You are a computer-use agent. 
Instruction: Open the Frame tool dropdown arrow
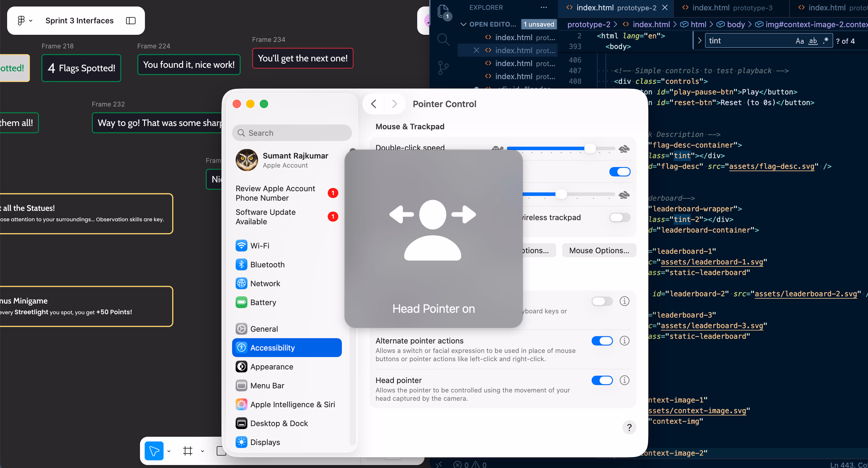pyautogui.click(x=203, y=451)
